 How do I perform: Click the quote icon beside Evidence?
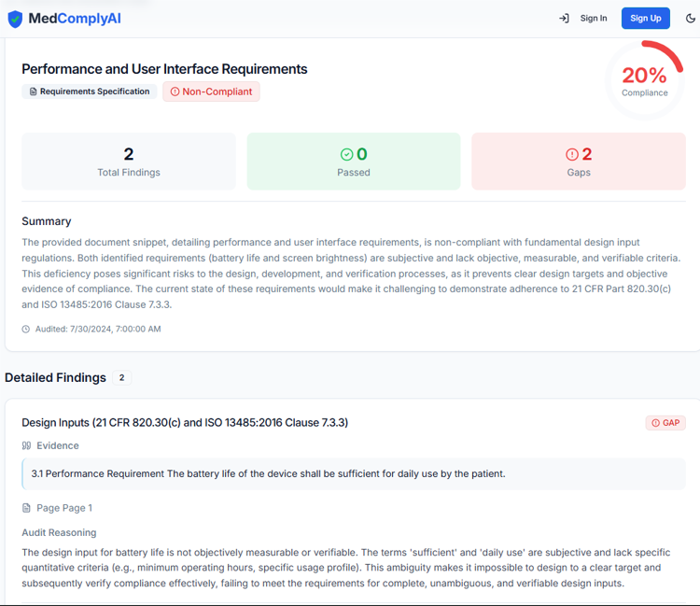[26, 445]
